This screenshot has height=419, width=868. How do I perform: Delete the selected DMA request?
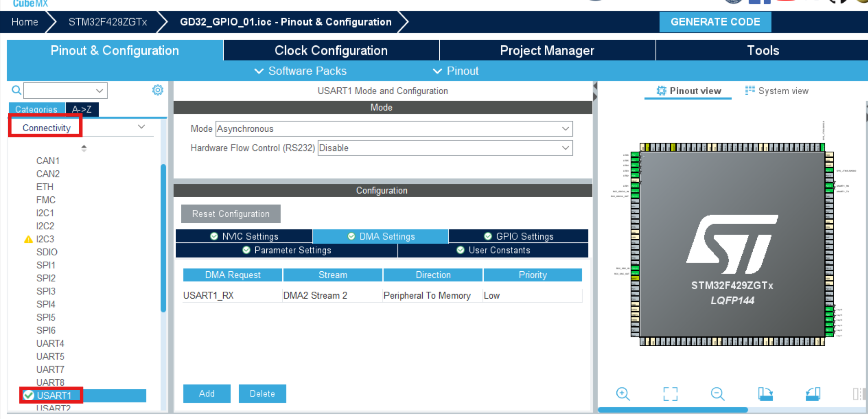point(262,393)
